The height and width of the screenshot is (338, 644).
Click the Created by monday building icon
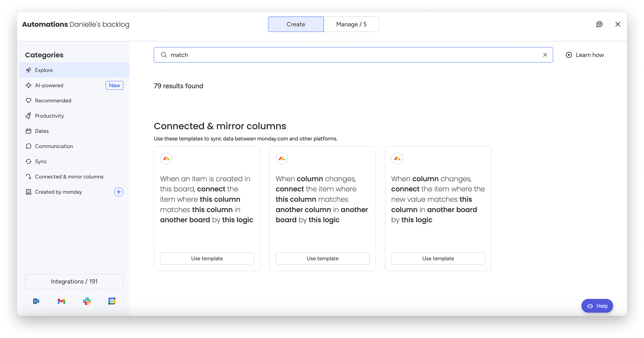[29, 192]
